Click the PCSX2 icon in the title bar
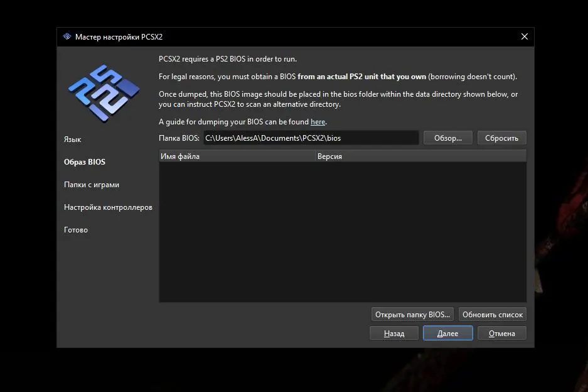 pos(67,36)
